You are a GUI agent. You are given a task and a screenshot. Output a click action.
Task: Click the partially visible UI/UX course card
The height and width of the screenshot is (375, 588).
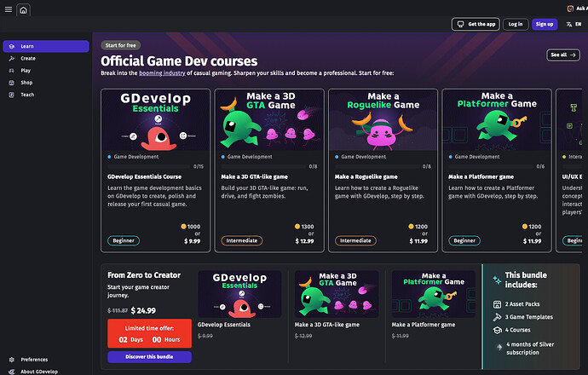tap(569, 170)
